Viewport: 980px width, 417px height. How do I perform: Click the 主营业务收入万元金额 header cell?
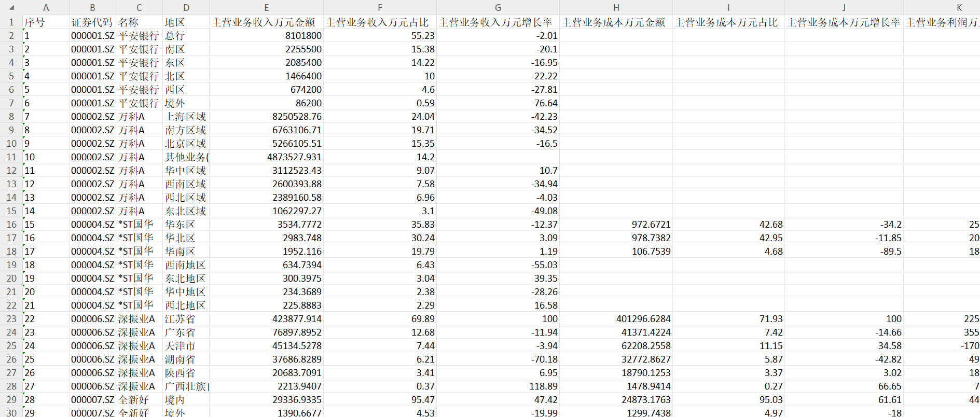click(267, 22)
